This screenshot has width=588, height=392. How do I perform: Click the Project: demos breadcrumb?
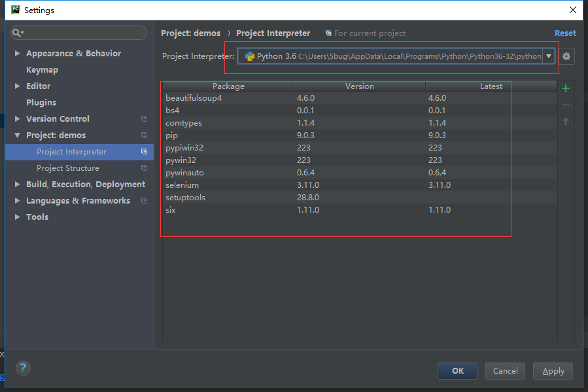[x=190, y=33]
